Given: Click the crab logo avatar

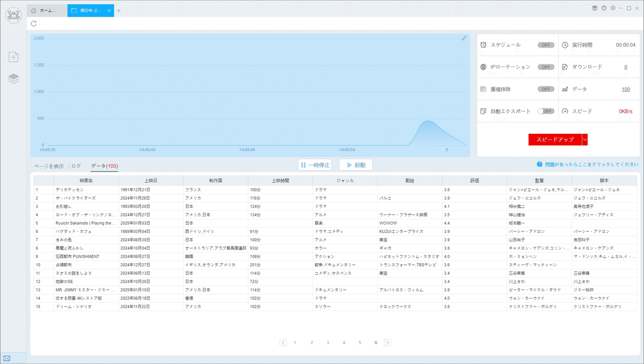Looking at the screenshot, I should pyautogui.click(x=13, y=14).
